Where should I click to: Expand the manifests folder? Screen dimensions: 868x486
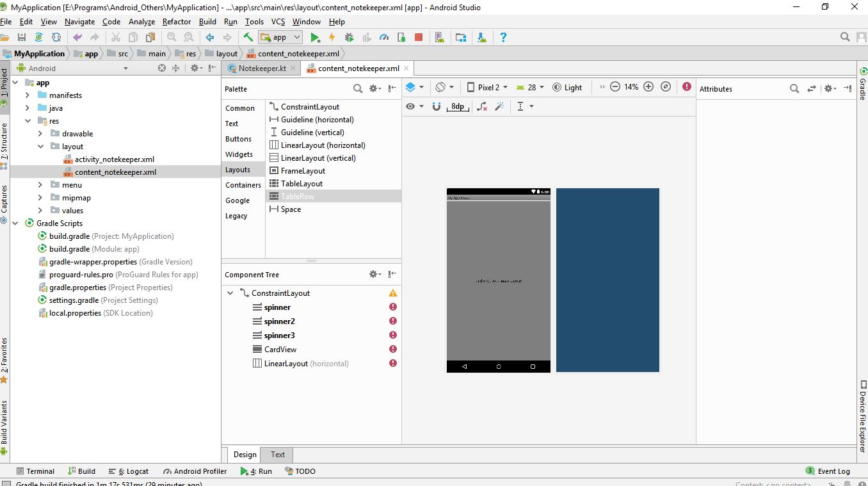(x=28, y=95)
